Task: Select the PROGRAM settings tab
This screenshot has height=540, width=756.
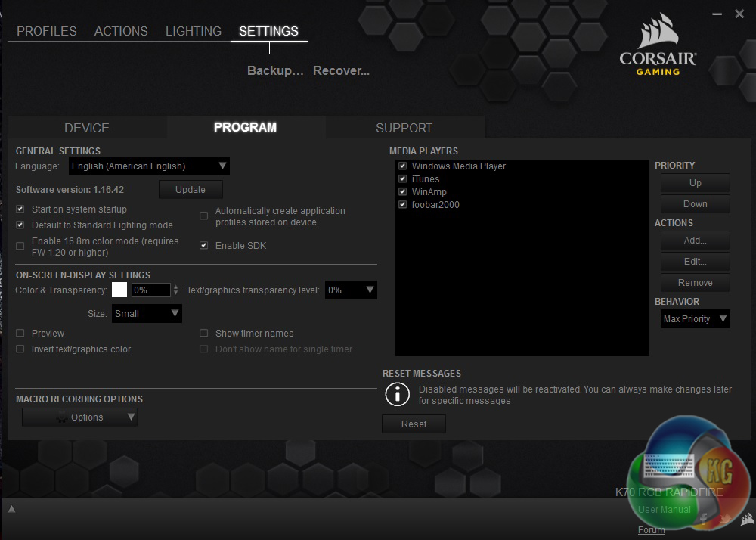Action: (246, 127)
